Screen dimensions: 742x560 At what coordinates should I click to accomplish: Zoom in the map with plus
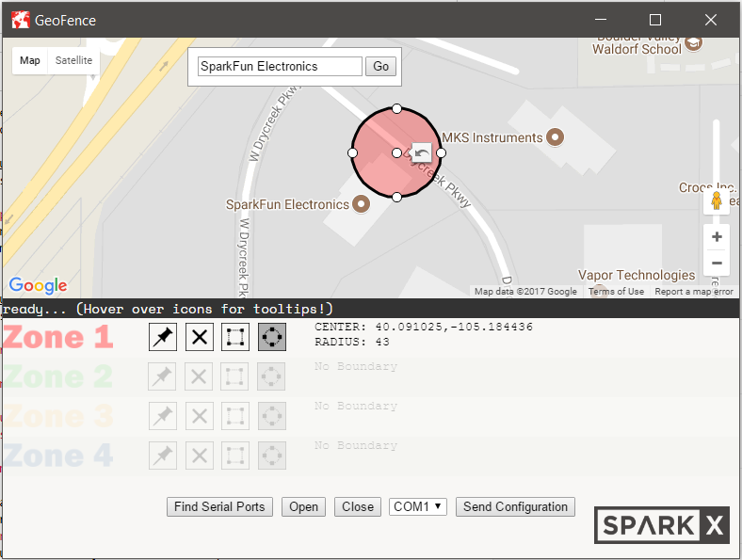(x=717, y=236)
